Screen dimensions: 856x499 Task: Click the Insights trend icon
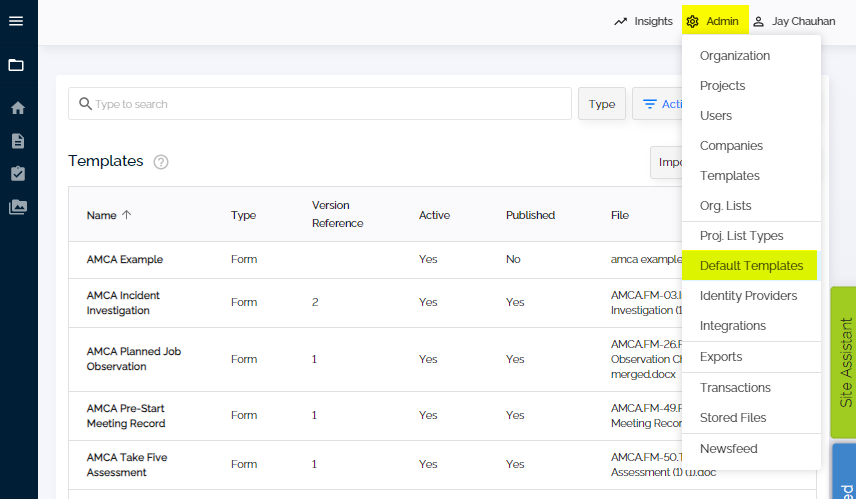point(621,21)
